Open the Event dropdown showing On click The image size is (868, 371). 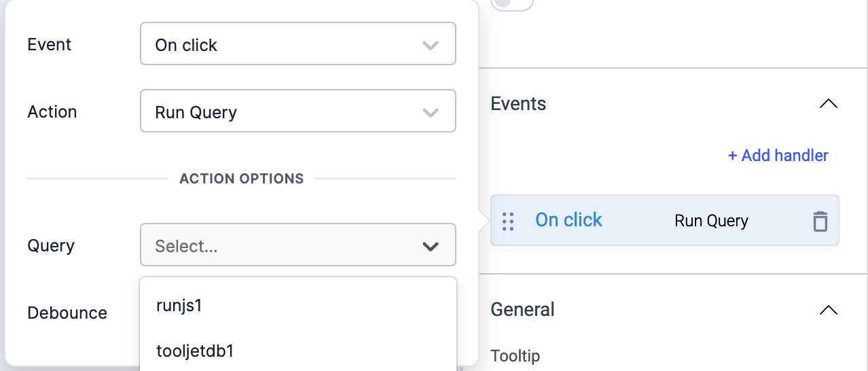click(297, 45)
